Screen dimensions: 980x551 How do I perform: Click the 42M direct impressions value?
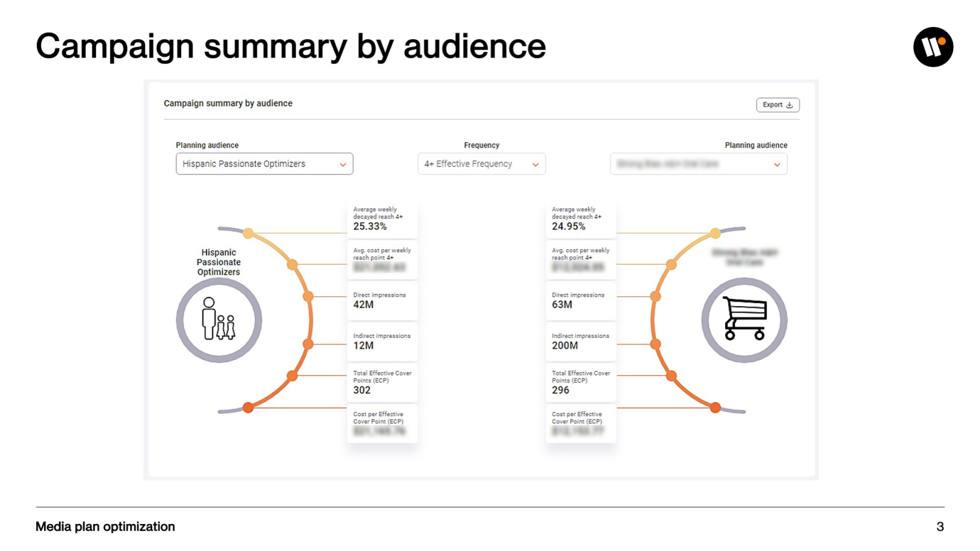pyautogui.click(x=363, y=304)
